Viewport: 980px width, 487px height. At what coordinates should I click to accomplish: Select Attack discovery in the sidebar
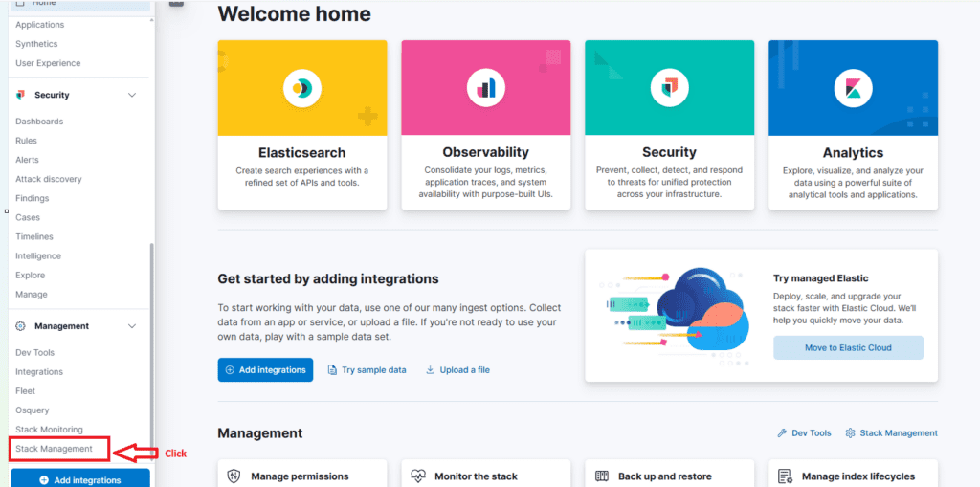pos(49,179)
